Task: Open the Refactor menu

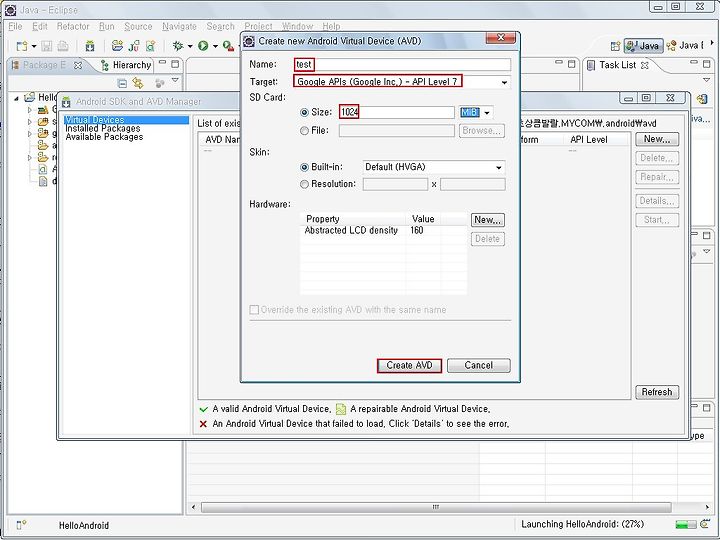Action: coord(73,26)
